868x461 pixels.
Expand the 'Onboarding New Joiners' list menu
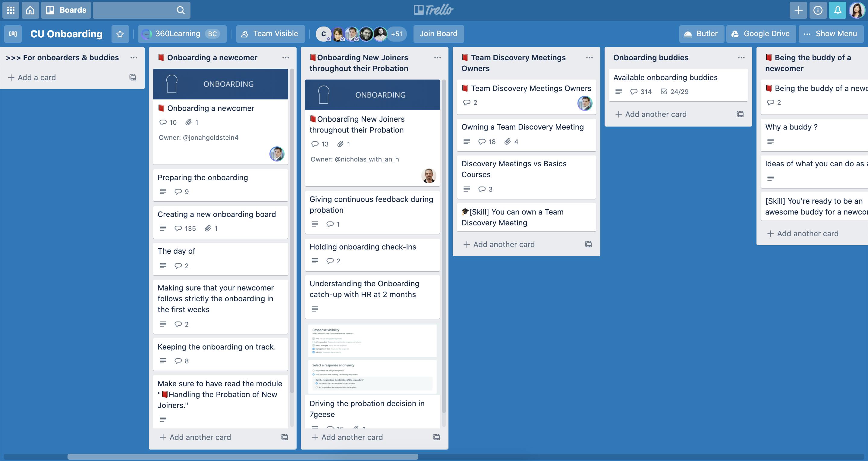point(437,57)
